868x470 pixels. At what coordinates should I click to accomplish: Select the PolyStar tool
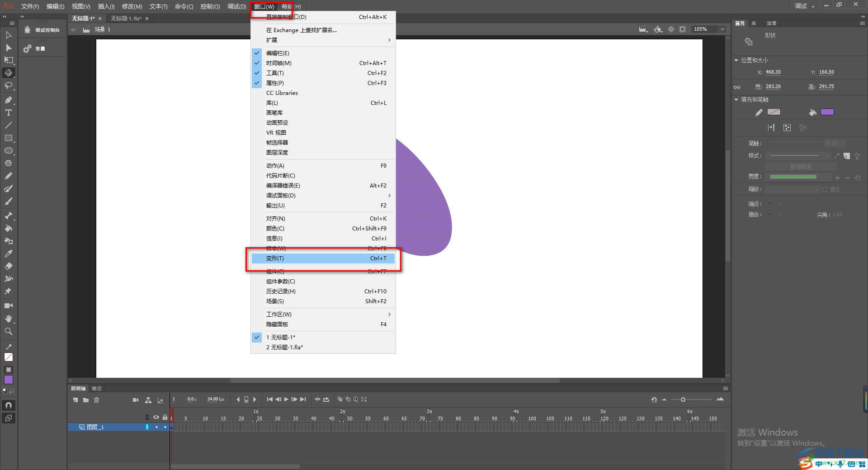click(x=9, y=163)
